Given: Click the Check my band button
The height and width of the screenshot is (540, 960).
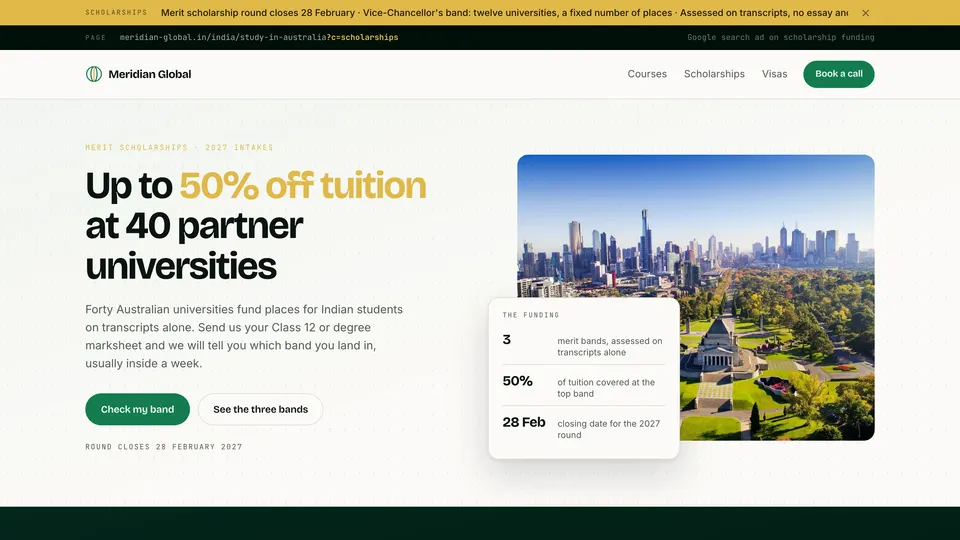Looking at the screenshot, I should coord(137,409).
